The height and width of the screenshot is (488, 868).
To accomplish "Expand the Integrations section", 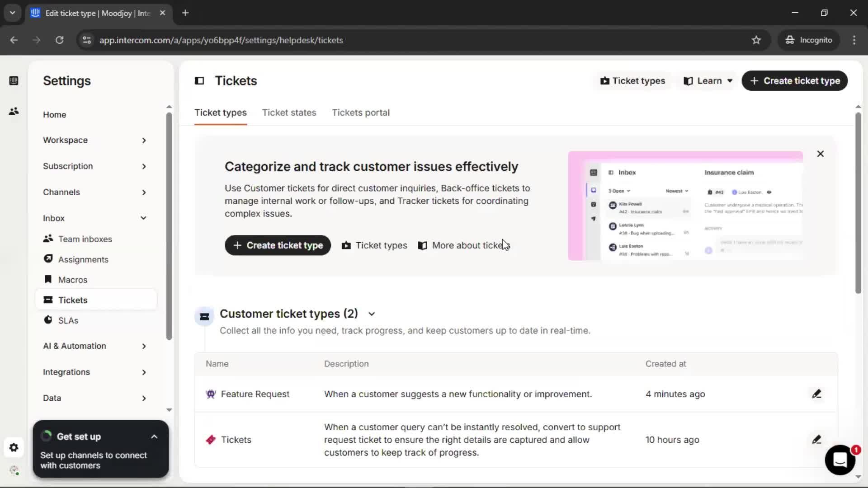I will tap(95, 372).
